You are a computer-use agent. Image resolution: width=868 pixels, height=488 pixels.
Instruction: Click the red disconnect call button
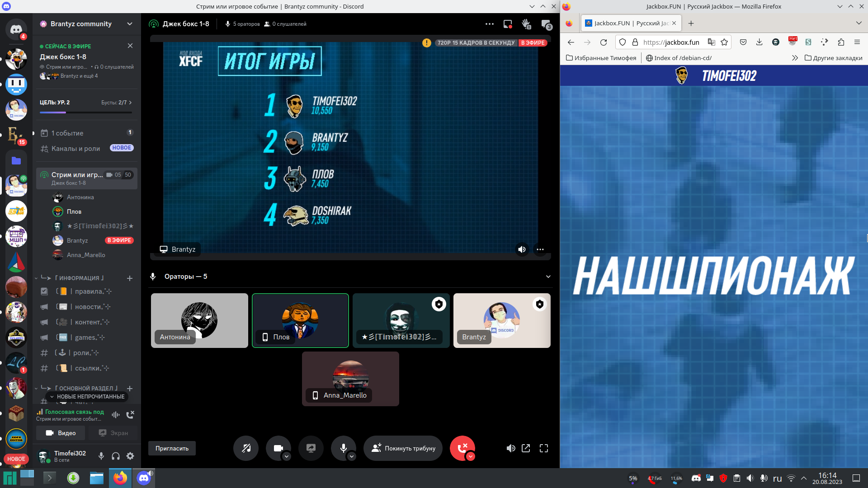pyautogui.click(x=462, y=448)
